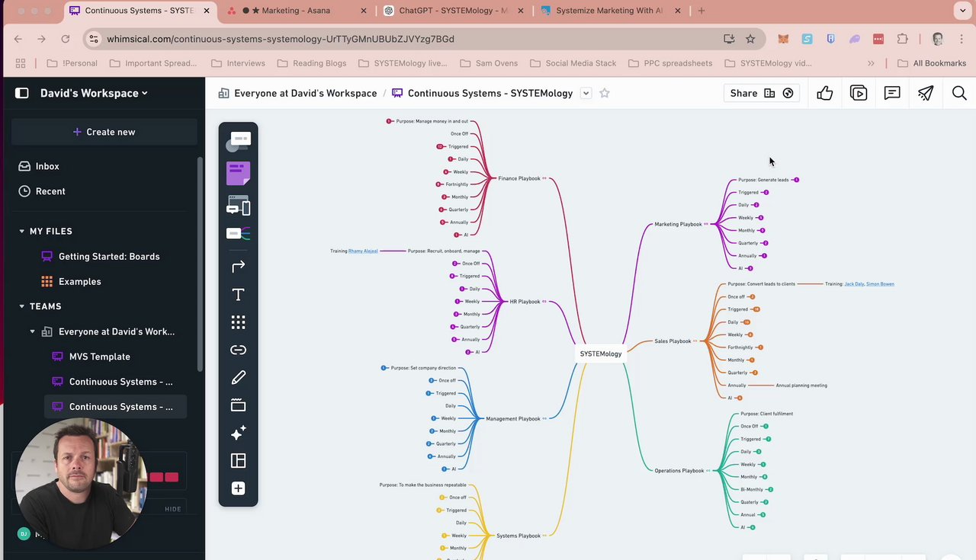Open Whimsical search magnifier
Viewport: 976px width, 560px height.
click(x=959, y=93)
